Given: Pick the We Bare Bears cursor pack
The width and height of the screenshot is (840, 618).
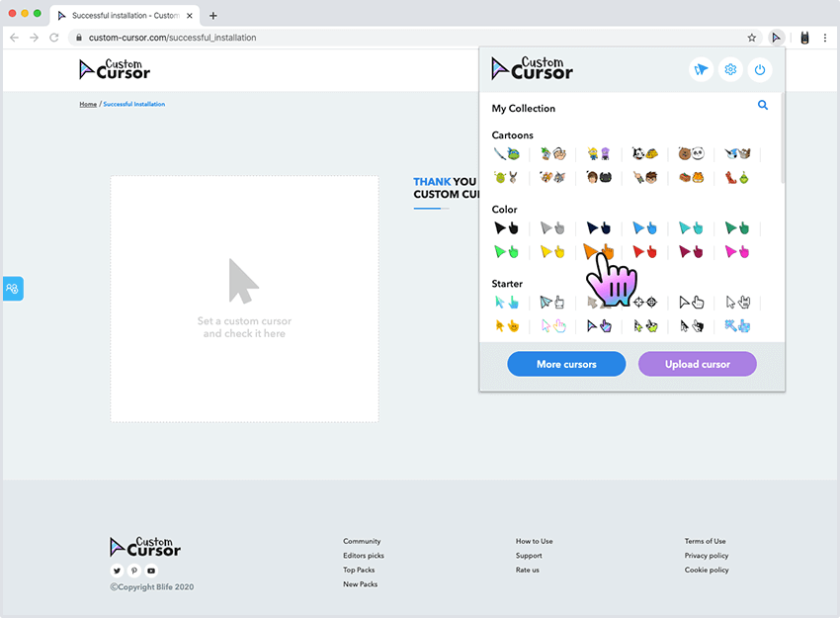Looking at the screenshot, I should (x=691, y=154).
